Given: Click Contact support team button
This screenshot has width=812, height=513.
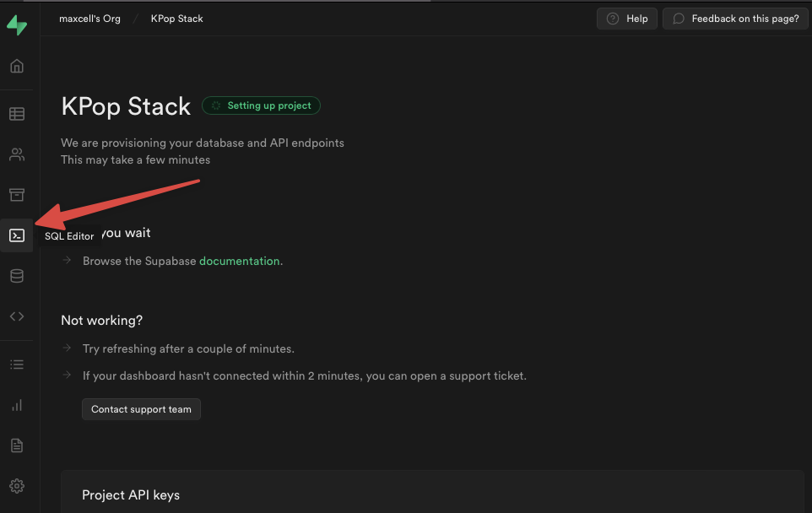Looking at the screenshot, I should coord(141,409).
